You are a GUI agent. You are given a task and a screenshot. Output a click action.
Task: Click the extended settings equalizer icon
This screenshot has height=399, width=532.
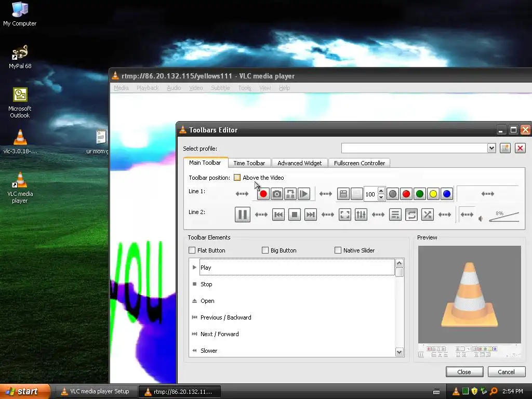pos(361,215)
